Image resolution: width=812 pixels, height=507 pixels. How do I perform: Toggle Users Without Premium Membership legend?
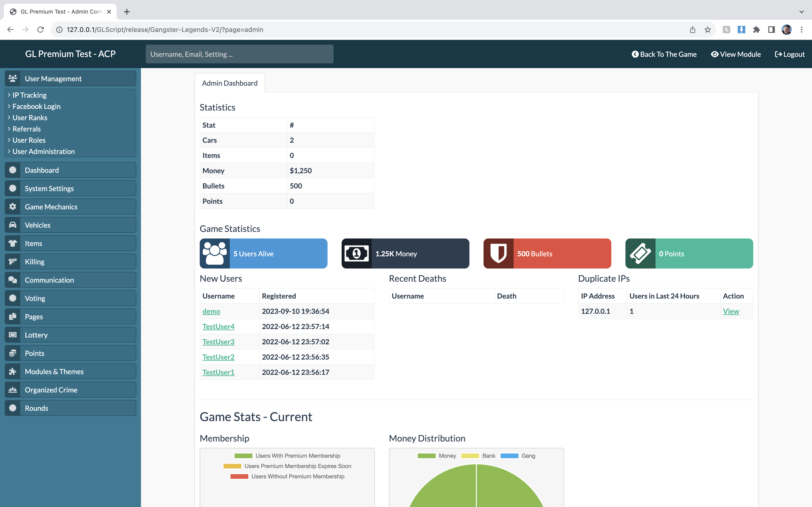pos(287,476)
